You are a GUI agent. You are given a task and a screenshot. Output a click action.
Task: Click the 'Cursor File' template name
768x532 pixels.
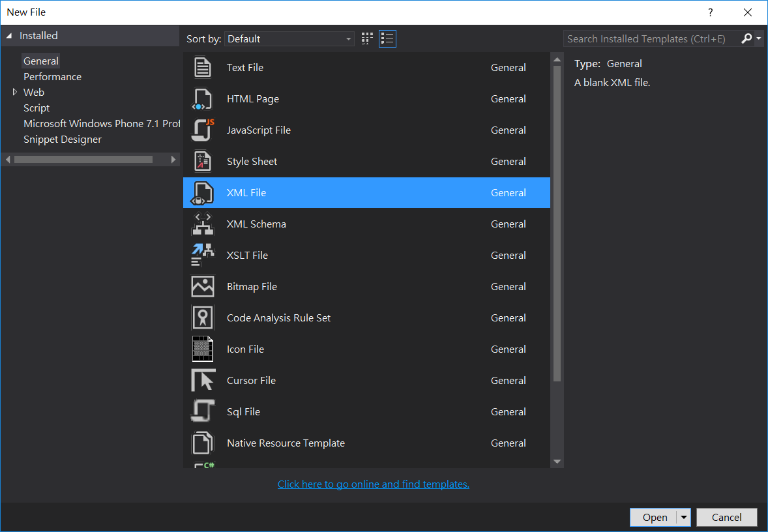251,381
